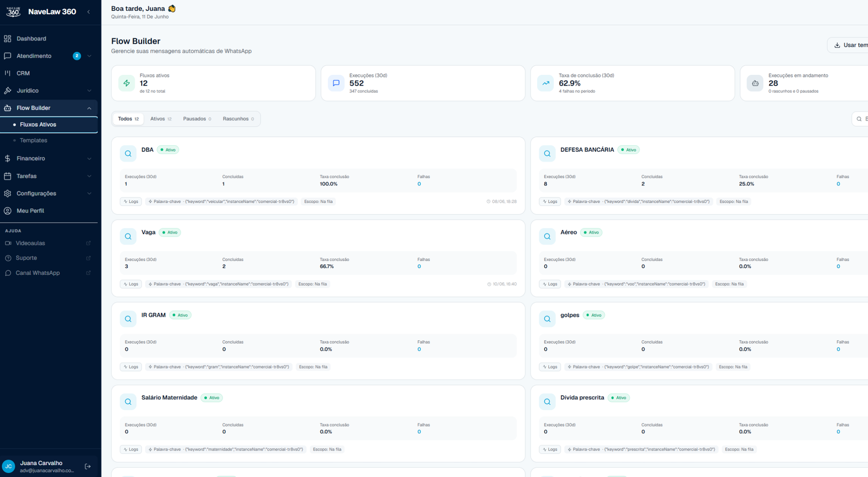Open Logs for DEFESA BANCÁRIA flow

pyautogui.click(x=550, y=202)
